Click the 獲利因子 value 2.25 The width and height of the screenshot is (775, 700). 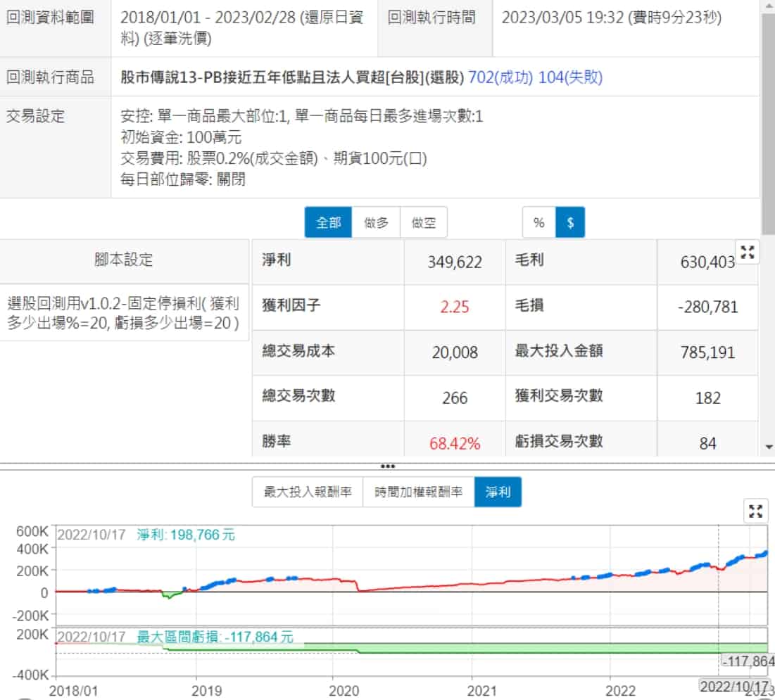455,307
